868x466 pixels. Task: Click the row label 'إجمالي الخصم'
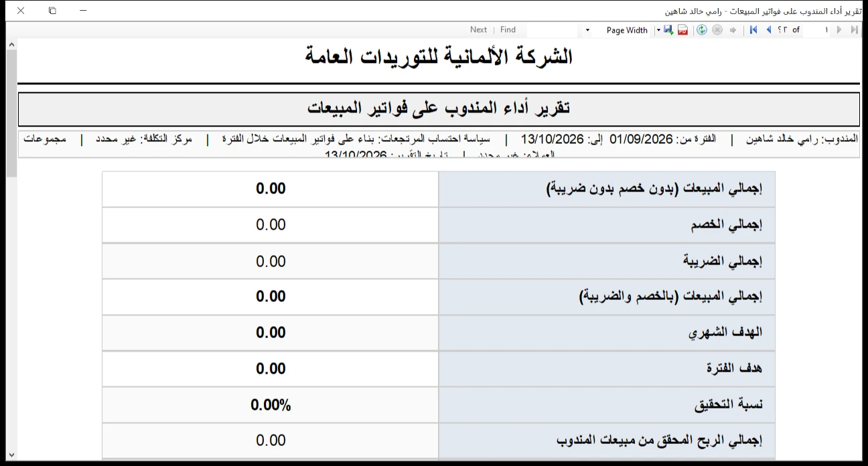727,225
